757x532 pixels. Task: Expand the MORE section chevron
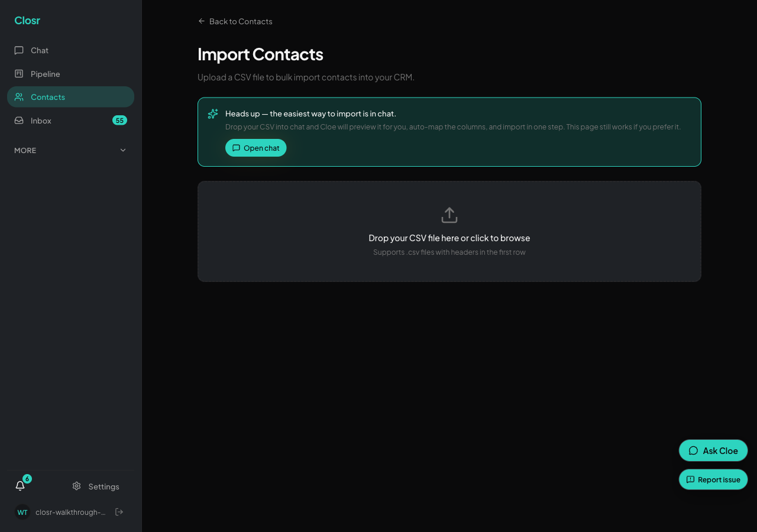click(x=123, y=150)
